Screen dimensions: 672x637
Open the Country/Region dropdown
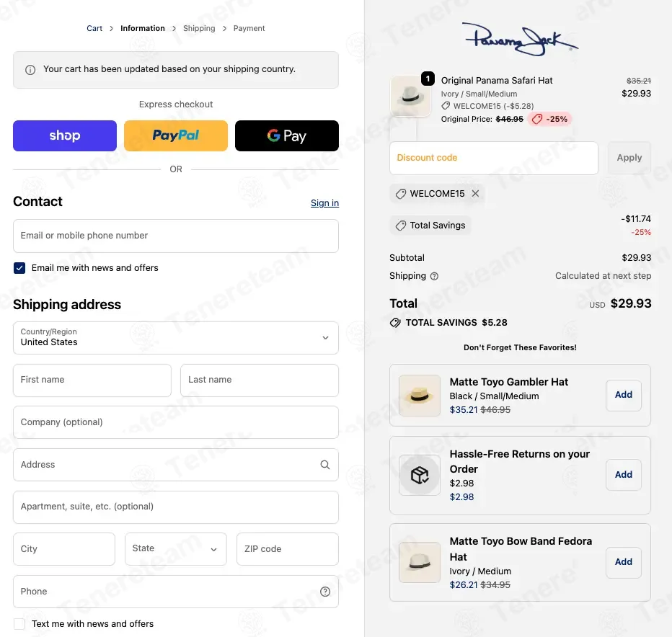click(x=176, y=337)
